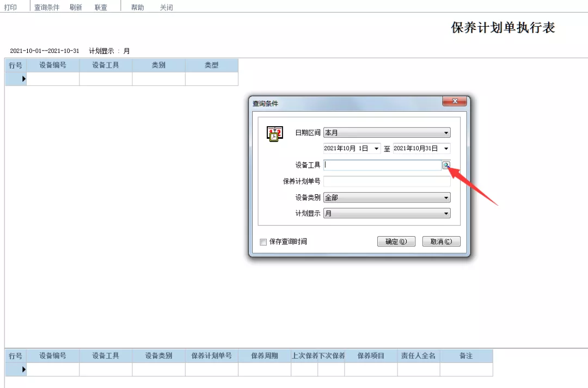
Task: Click lower table 下次保养 column header
Action: click(331, 356)
